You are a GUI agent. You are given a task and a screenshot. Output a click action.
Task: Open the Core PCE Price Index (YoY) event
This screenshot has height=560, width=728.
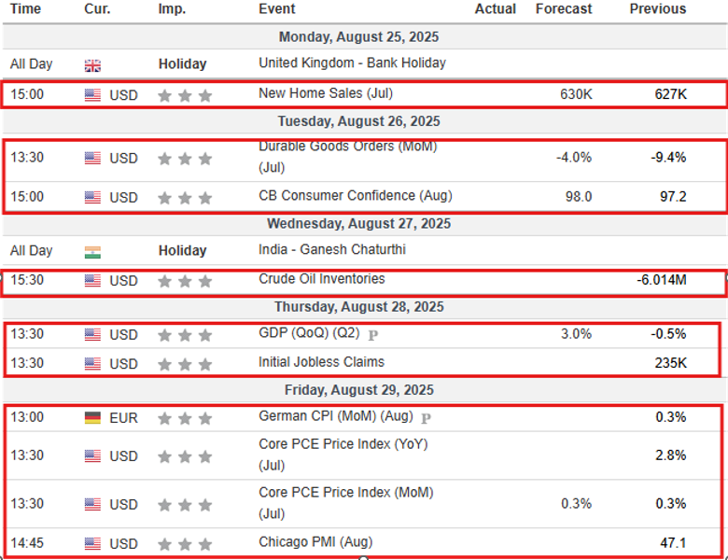[343, 455]
